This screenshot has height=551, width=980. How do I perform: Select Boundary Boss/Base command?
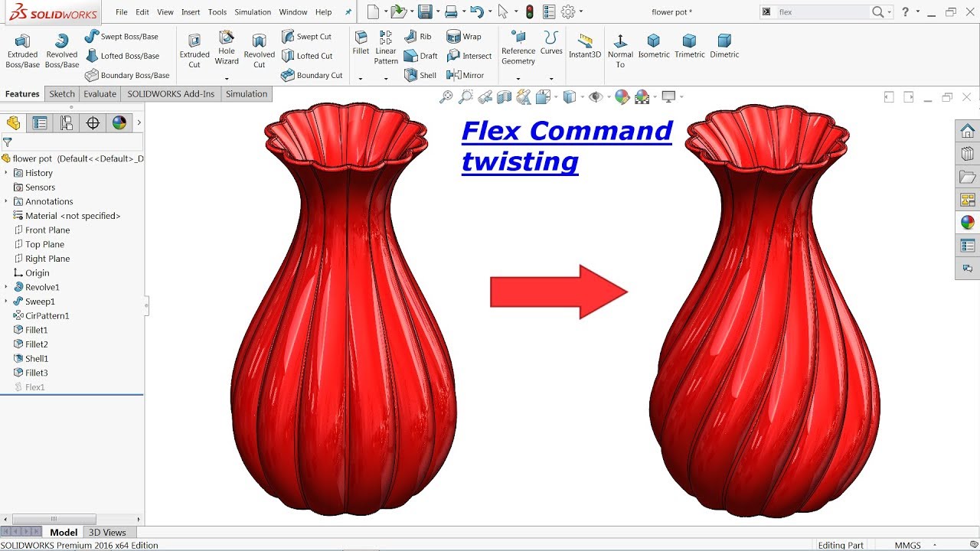[x=127, y=75]
